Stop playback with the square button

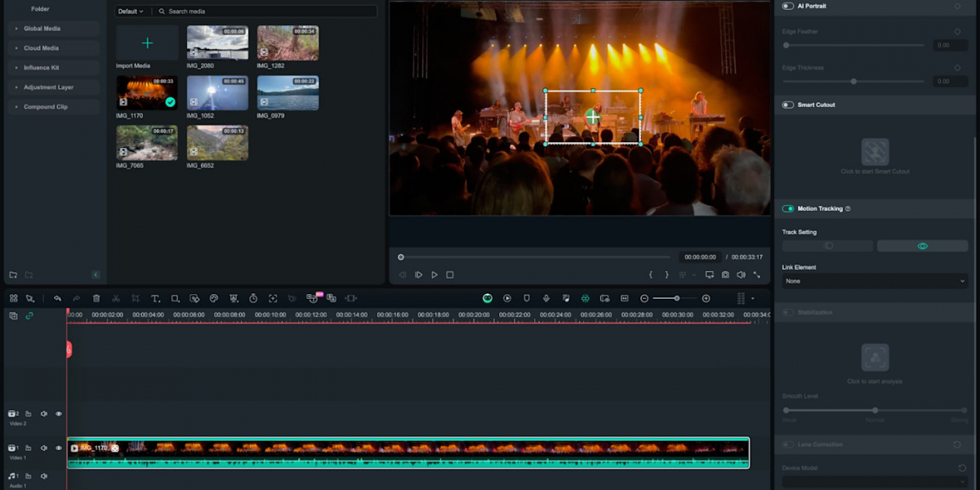[x=450, y=275]
